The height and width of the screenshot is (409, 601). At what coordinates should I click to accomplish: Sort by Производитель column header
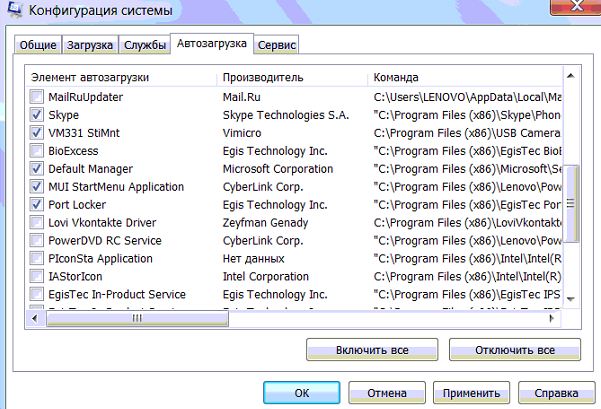[x=292, y=77]
